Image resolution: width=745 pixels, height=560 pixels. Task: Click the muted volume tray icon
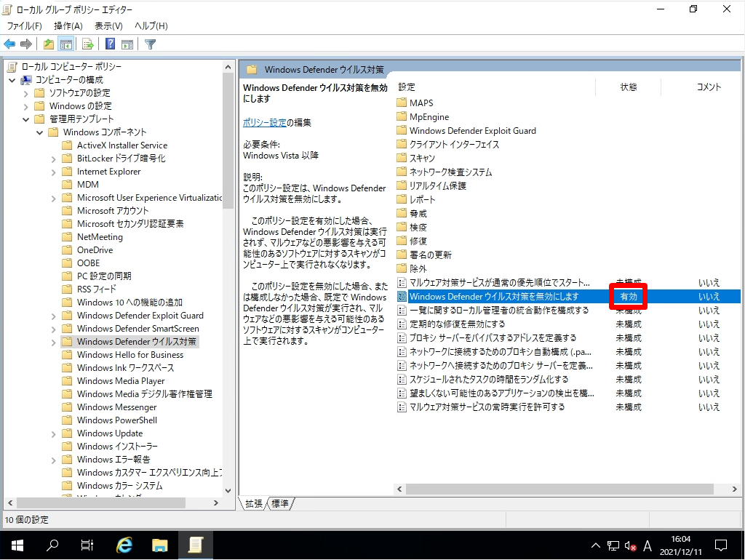click(630, 545)
